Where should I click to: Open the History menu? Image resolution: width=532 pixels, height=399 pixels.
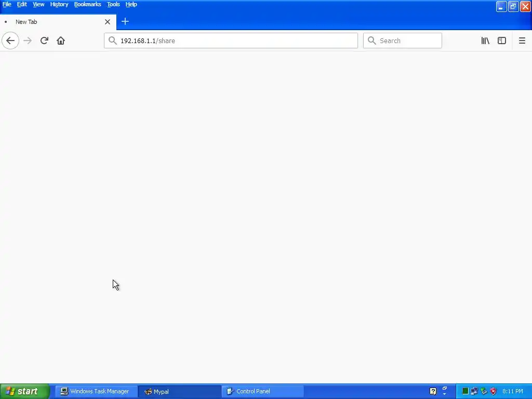tap(59, 4)
